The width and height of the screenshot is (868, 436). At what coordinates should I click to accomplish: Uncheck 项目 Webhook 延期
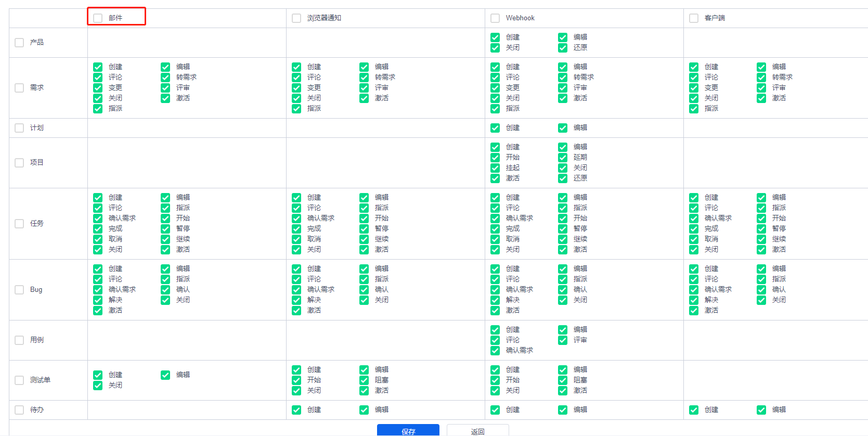tap(563, 158)
